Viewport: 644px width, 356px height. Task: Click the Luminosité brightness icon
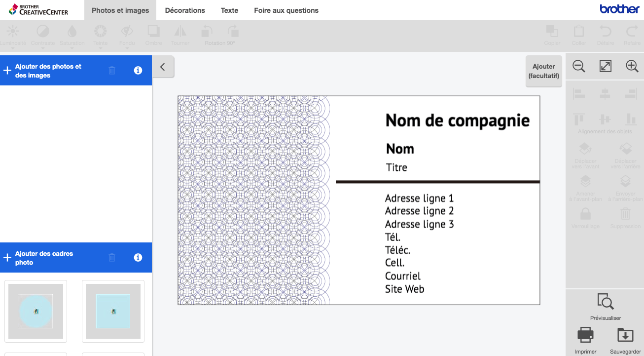click(13, 32)
